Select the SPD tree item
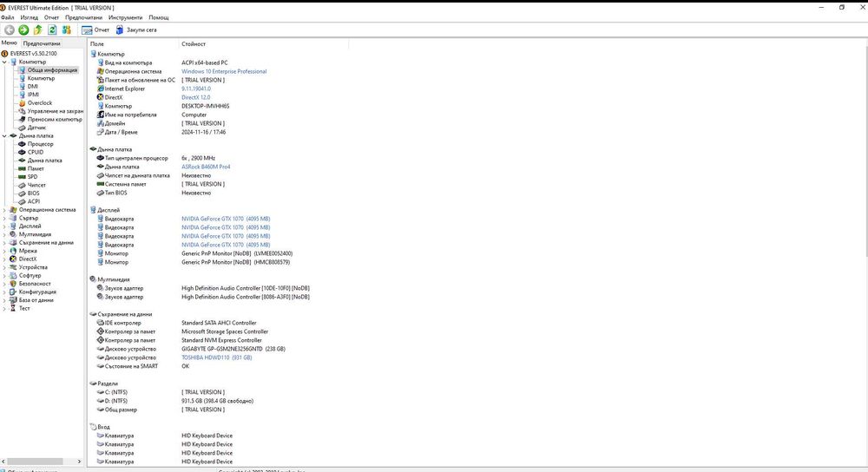Screen dimensions: 868x472 coord(33,177)
